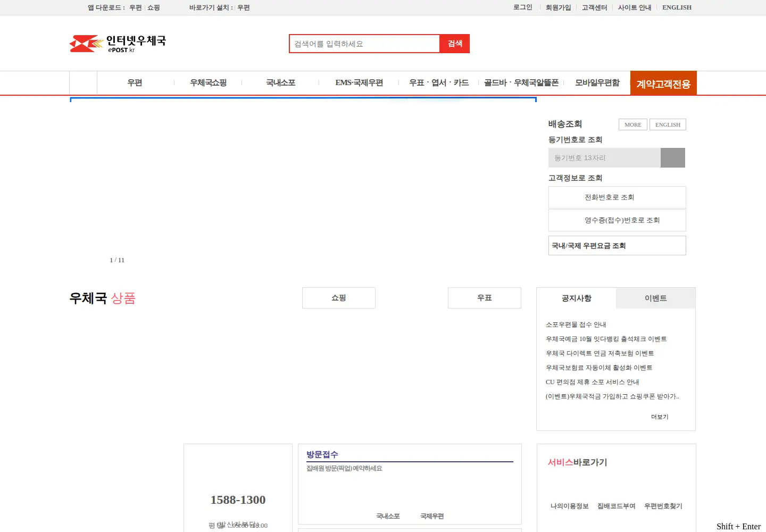Open the 우체국쇼핑 menu

(x=208, y=82)
